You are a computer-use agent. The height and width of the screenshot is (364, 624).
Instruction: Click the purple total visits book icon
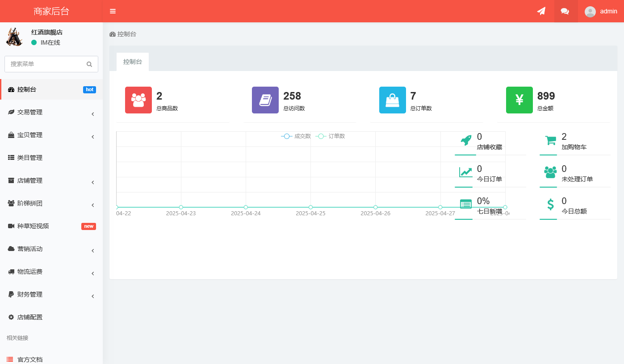tap(265, 100)
